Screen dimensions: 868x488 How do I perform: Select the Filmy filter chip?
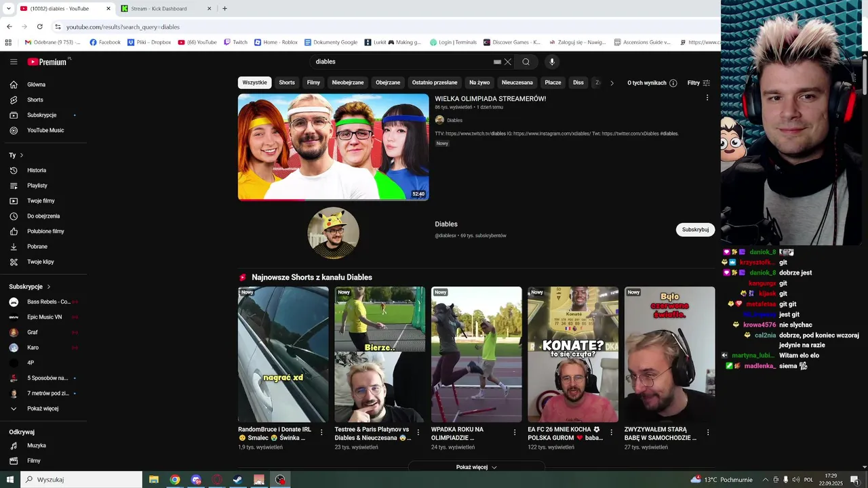(313, 83)
